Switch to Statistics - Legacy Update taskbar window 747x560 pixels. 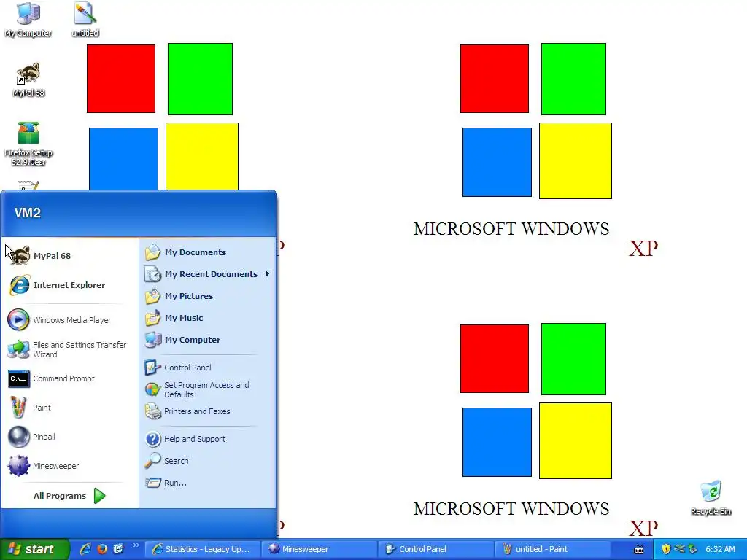coord(202,549)
